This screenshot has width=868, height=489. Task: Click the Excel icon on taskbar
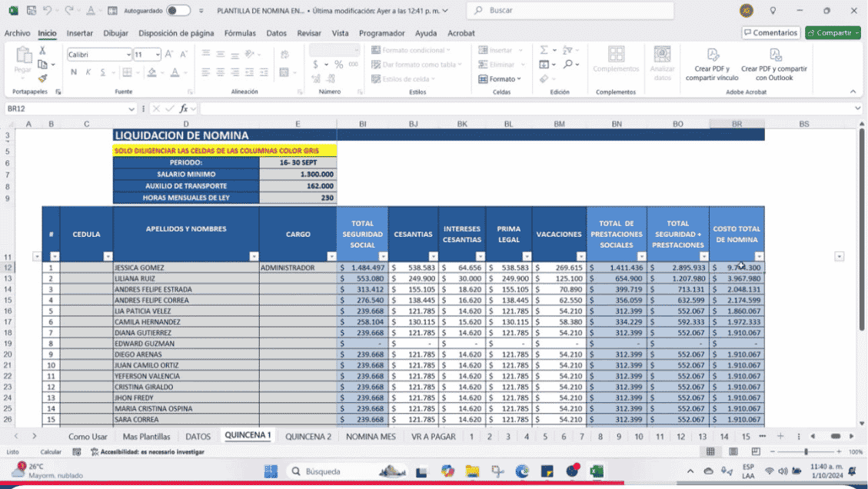tap(596, 471)
